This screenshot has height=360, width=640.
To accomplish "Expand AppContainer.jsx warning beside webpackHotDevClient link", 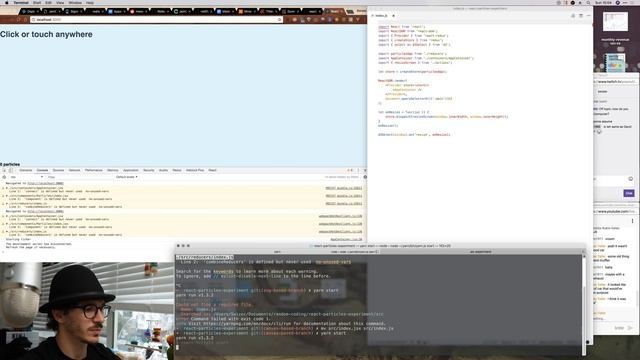I will point(7,216).
